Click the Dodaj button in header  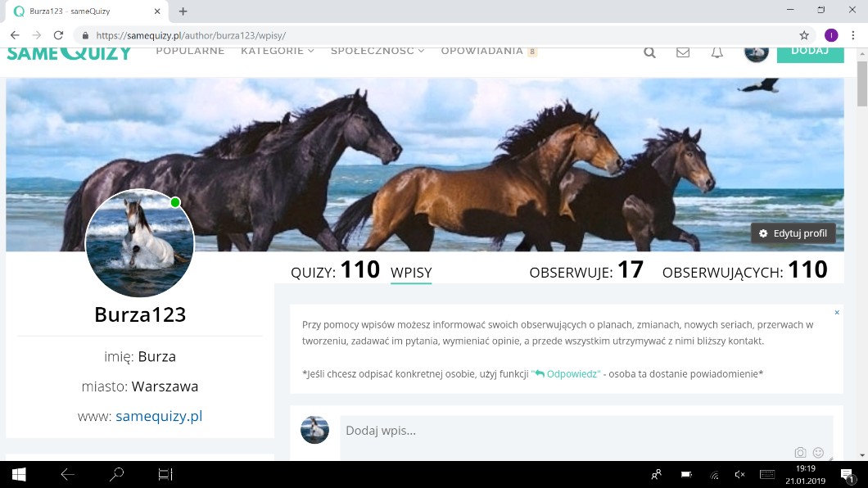pyautogui.click(x=810, y=52)
